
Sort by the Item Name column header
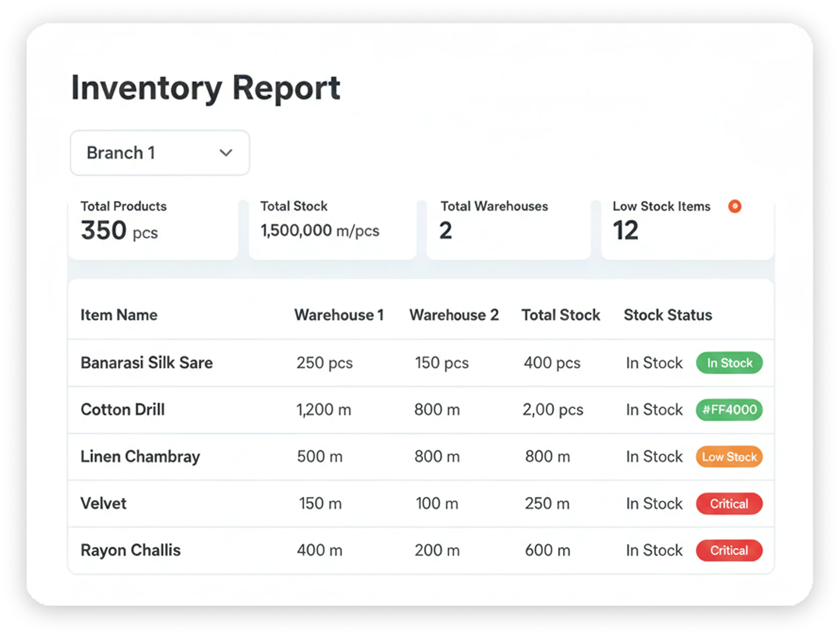coord(119,315)
